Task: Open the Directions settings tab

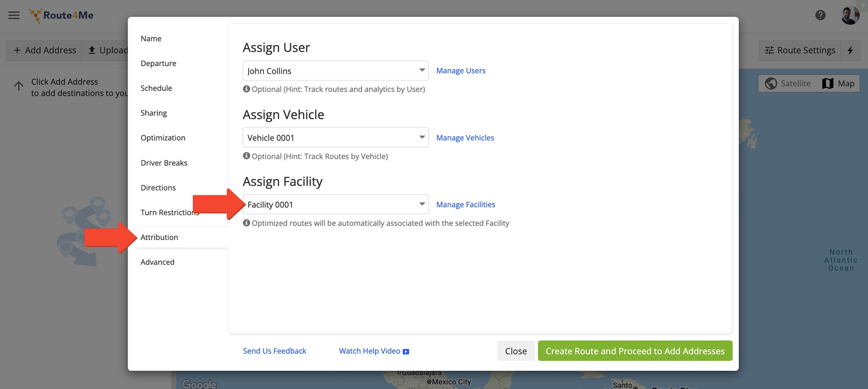Action: pyautogui.click(x=158, y=188)
